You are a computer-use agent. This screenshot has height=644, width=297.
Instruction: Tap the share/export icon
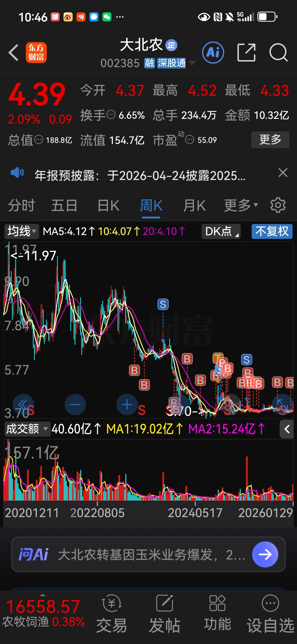[246, 52]
